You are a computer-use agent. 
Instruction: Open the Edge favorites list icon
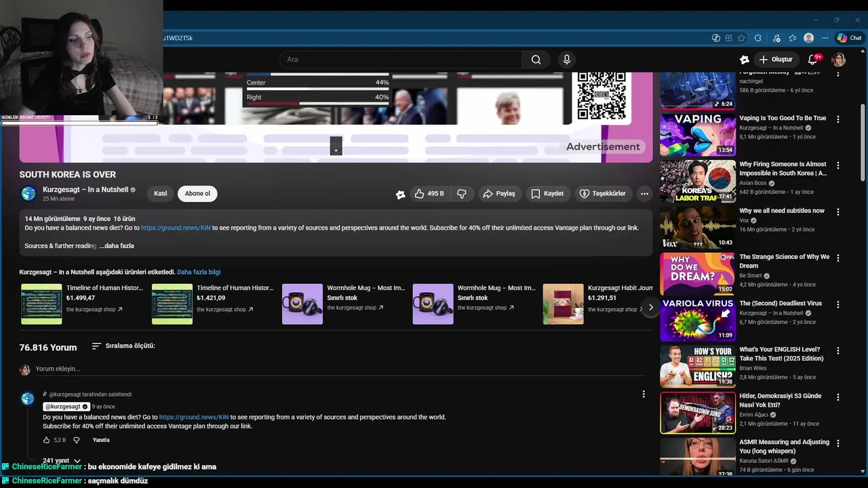792,38
